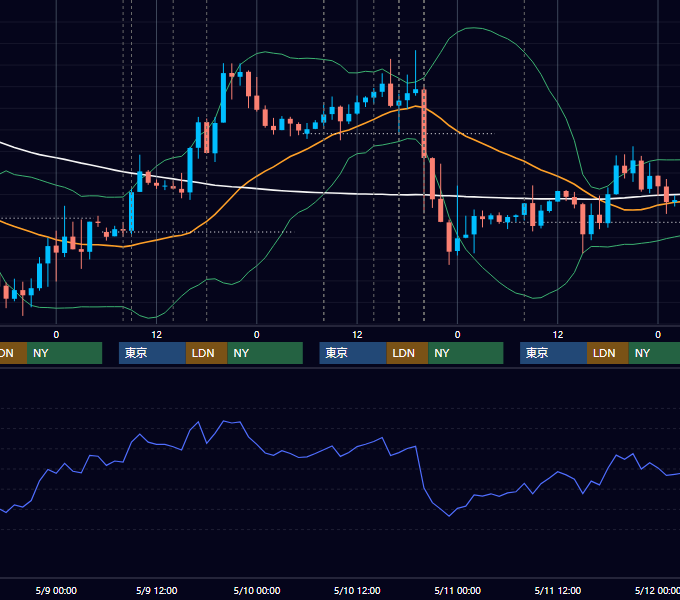This screenshot has width=680, height=600.
Task: Click the hour label 12 above 5/9 12:00
Action: [157, 335]
